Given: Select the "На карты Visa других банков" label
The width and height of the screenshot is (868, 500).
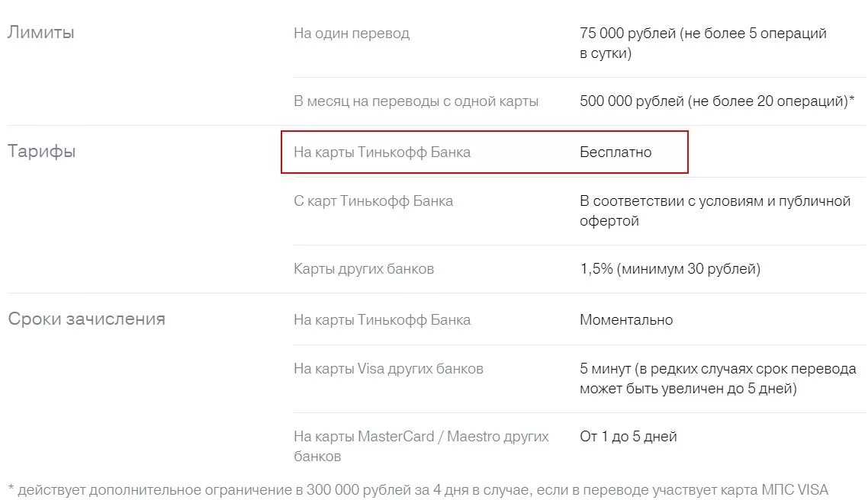Looking at the screenshot, I should pos(388,369).
